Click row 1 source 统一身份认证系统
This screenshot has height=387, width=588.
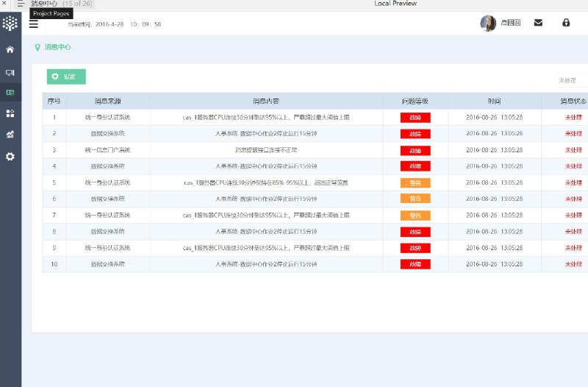107,118
